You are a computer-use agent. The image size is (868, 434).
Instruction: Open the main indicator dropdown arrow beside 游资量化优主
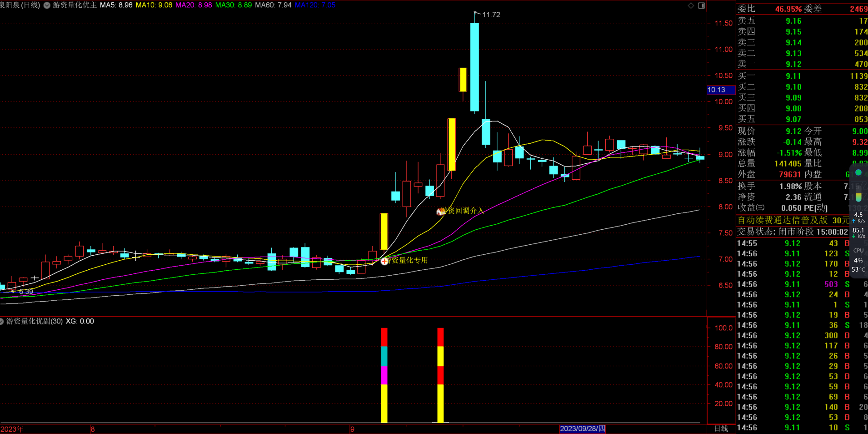coord(47,5)
